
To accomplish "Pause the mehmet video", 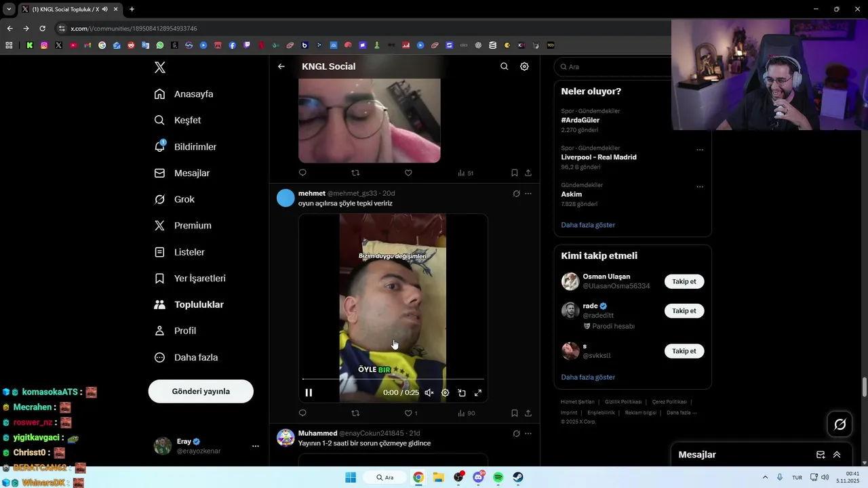I will 309,392.
